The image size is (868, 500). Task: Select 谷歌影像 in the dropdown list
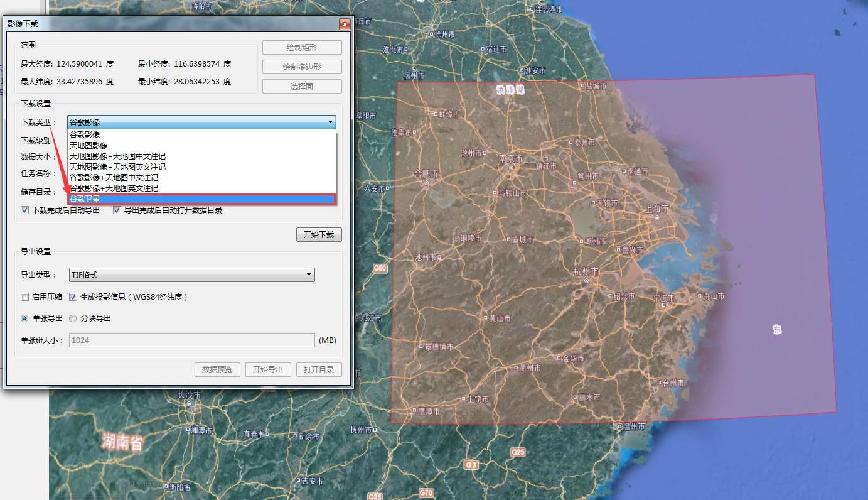tap(201, 134)
